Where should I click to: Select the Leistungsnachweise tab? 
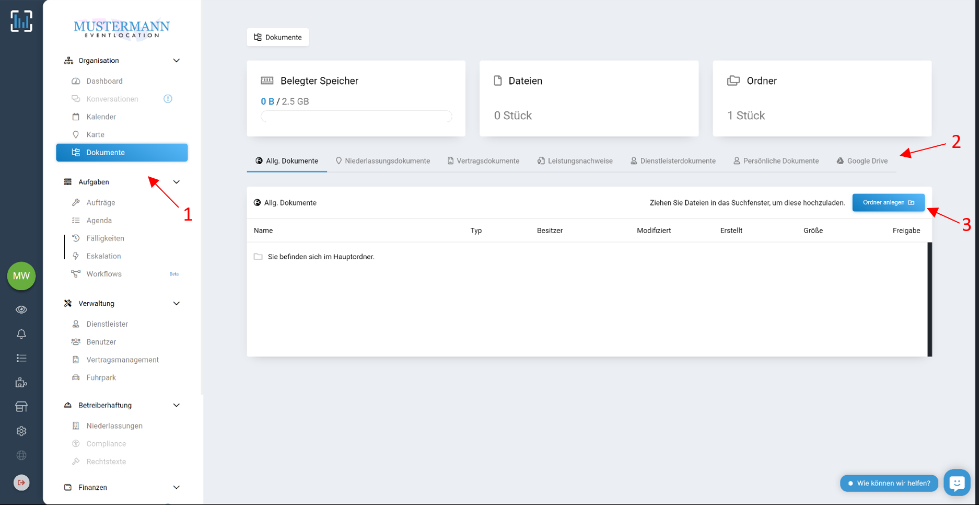pyautogui.click(x=575, y=161)
